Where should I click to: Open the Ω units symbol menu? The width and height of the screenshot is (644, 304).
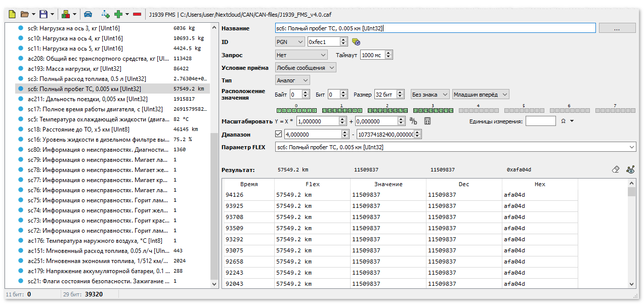[567, 121]
